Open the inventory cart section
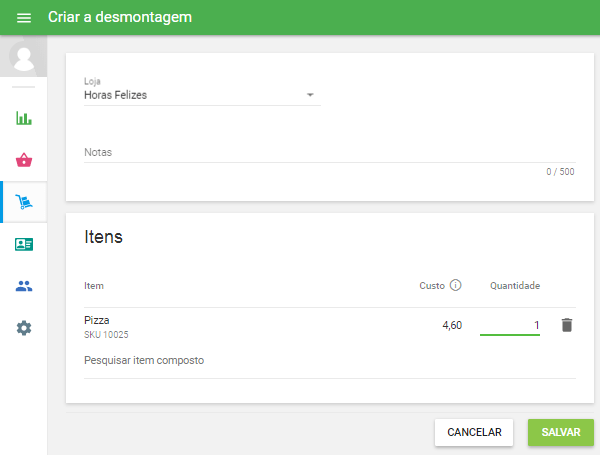The image size is (600, 455). [24, 202]
